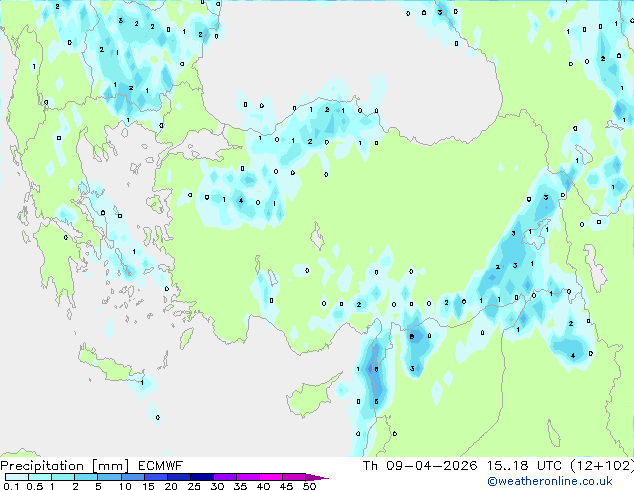634x490 pixels.
Task: Click the 30–35 mm purple legend box
Action: [224, 477]
